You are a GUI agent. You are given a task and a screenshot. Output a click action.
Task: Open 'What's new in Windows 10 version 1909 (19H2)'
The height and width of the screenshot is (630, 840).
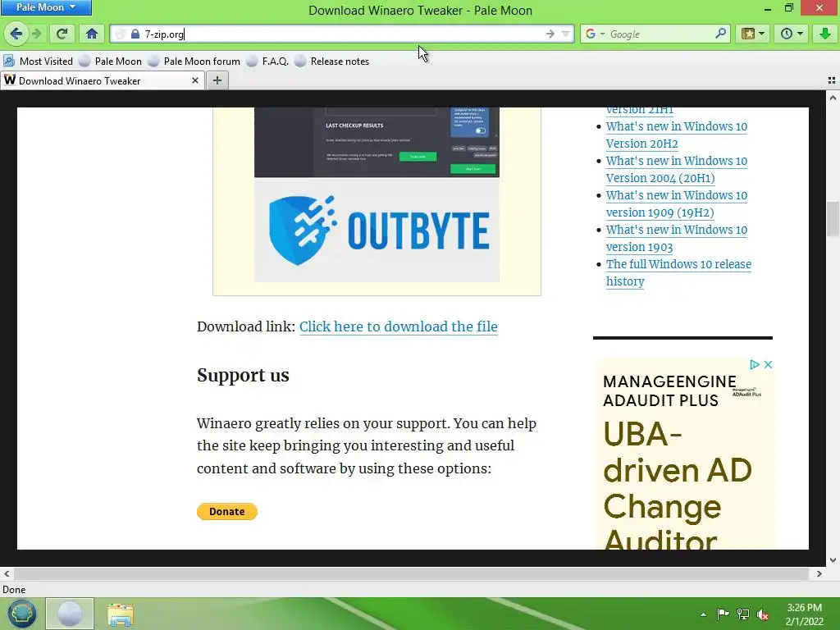(x=676, y=203)
